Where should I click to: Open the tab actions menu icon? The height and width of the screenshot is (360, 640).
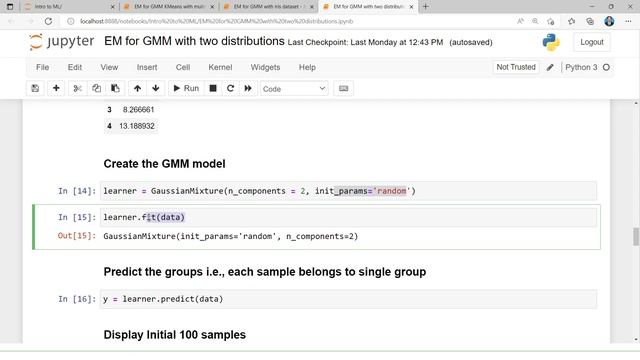[10, 7]
